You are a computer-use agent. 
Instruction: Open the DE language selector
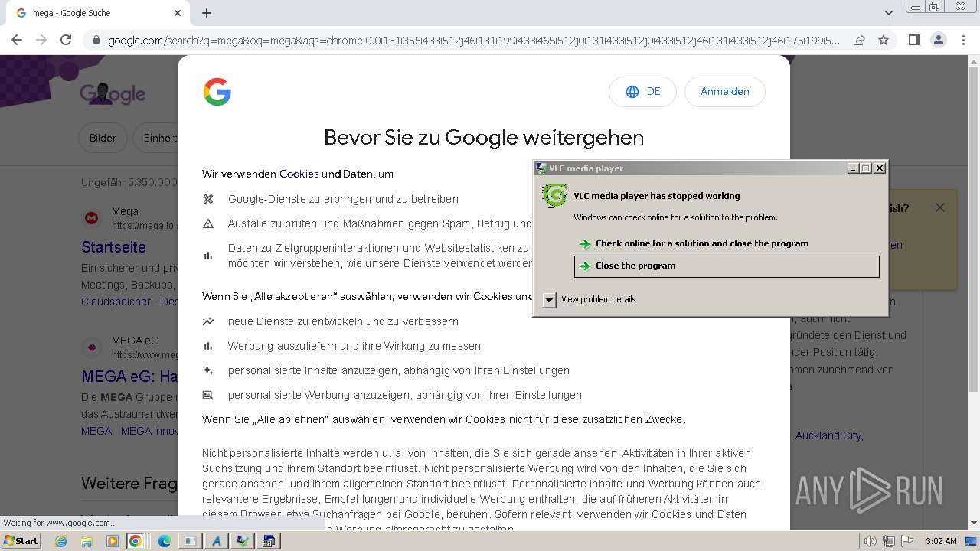click(x=642, y=92)
